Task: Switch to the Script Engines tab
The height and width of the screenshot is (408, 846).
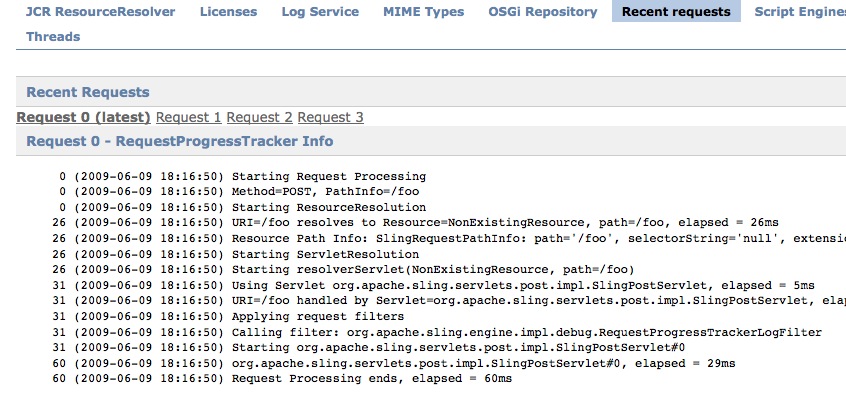Action: (799, 12)
